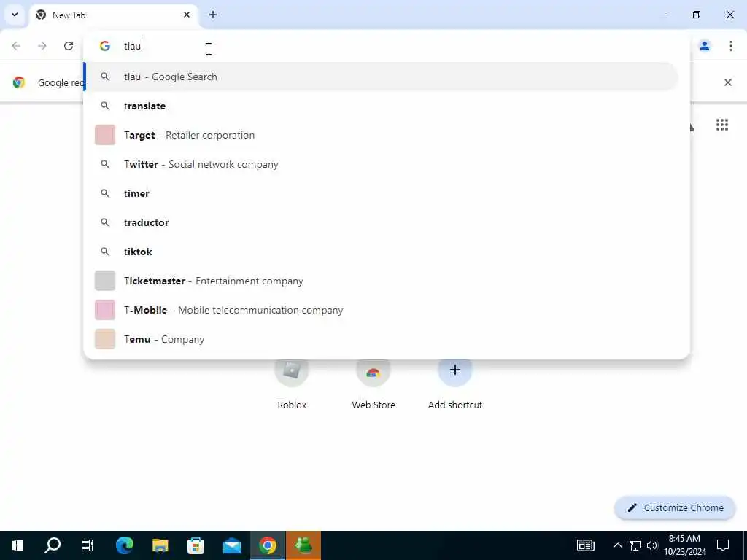
Task: Select 'Ticketmaster - Entertainment company' suggestion
Action: pos(381,281)
